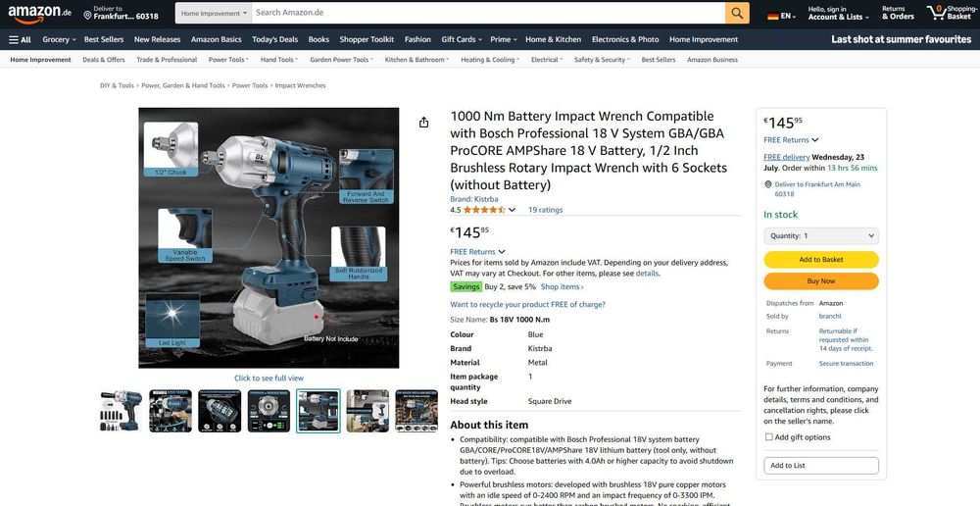
Task: Open Today's Deals in navigation bar
Action: pos(275,39)
